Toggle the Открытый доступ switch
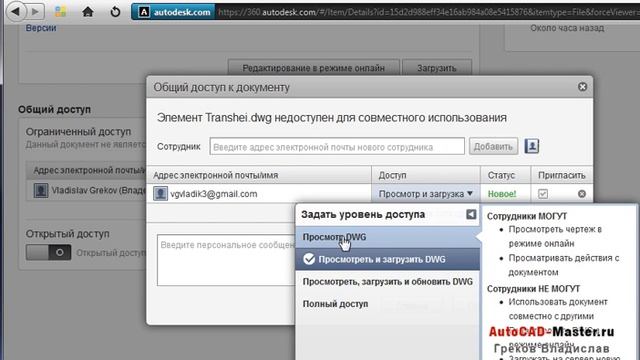Viewport: 640px width, 360px height. click(x=49, y=253)
